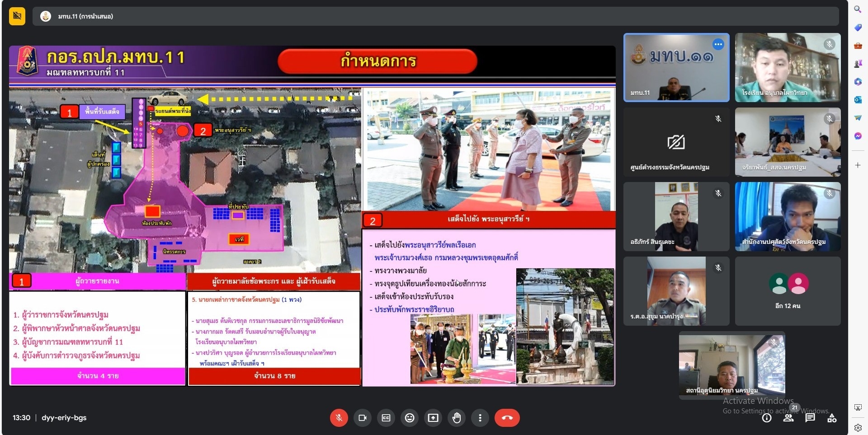
Task: Show the participants list of 21 people
Action: tap(788, 418)
